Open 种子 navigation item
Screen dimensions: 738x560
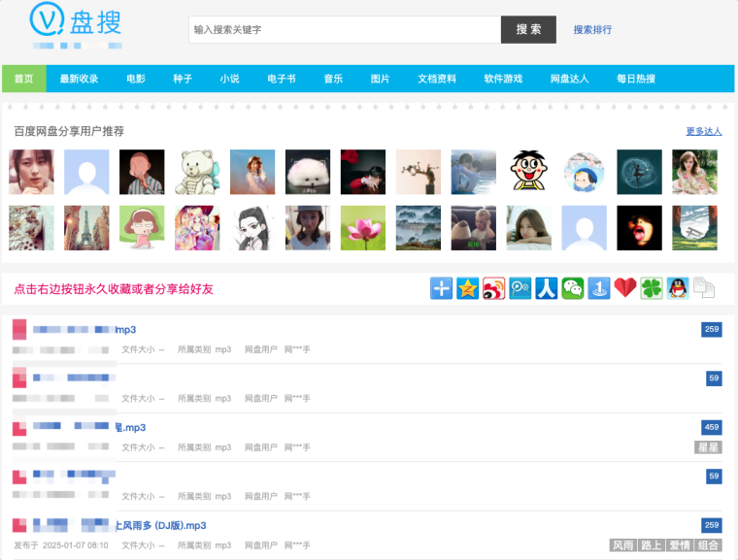(183, 79)
